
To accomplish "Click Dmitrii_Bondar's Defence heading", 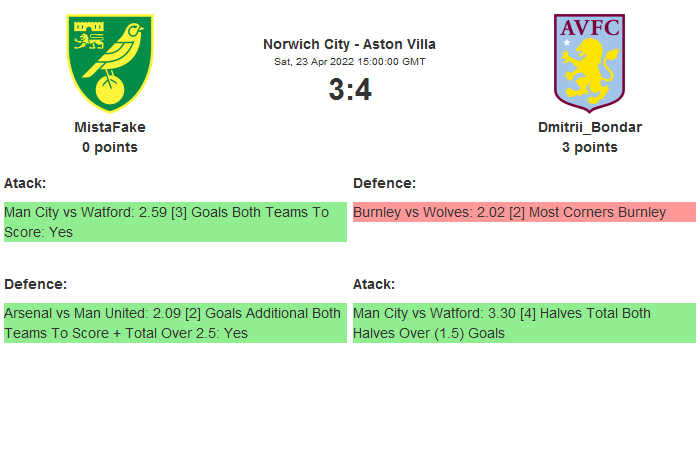I will (x=384, y=183).
